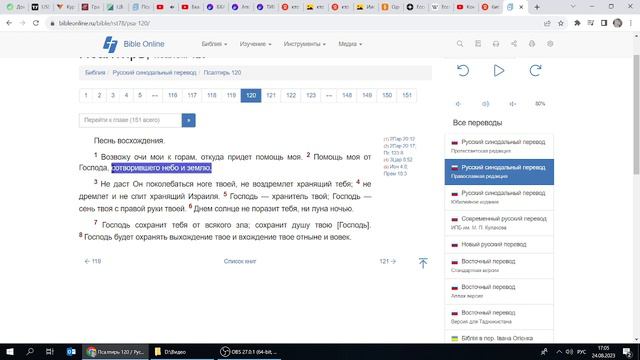The width and height of the screenshot is (640, 360).
Task: Expand the Инструменты dropdown menu
Action: (x=304, y=44)
